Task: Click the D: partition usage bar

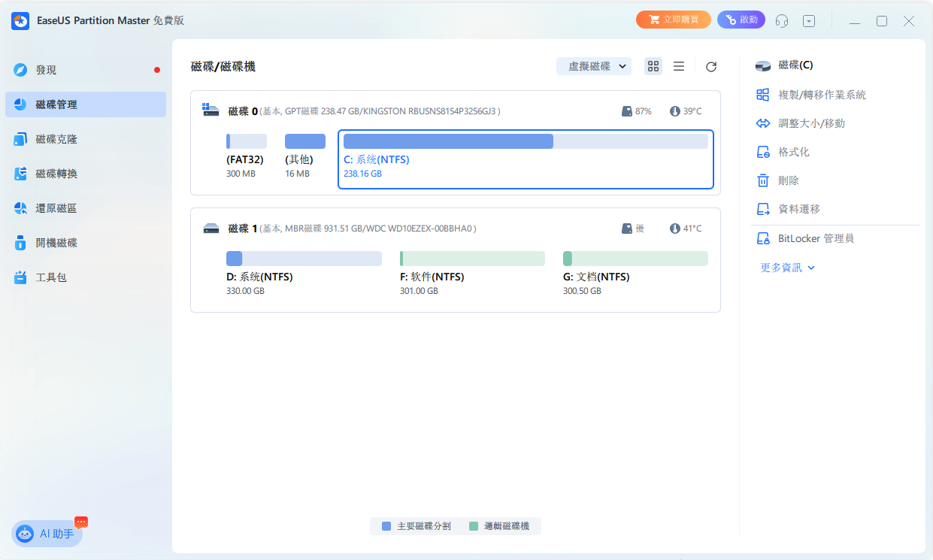Action: 304,259
